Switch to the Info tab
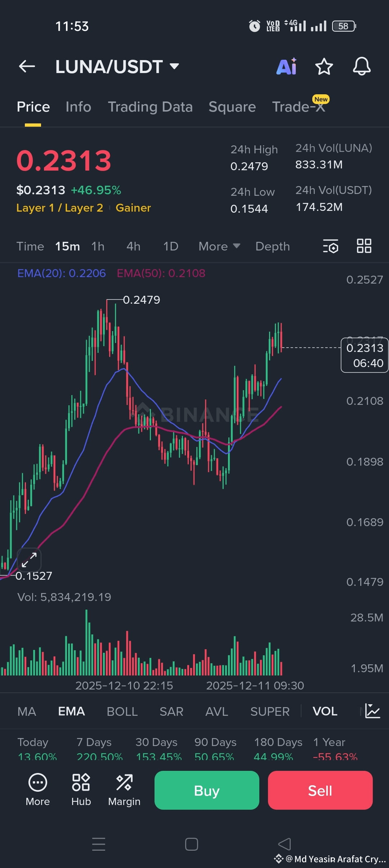Image resolution: width=389 pixels, height=868 pixels. 78,107
